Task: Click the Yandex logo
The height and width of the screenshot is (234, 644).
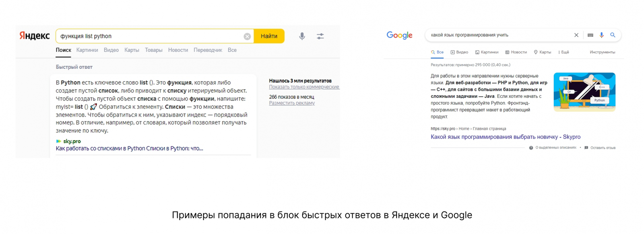Action: click(35, 36)
